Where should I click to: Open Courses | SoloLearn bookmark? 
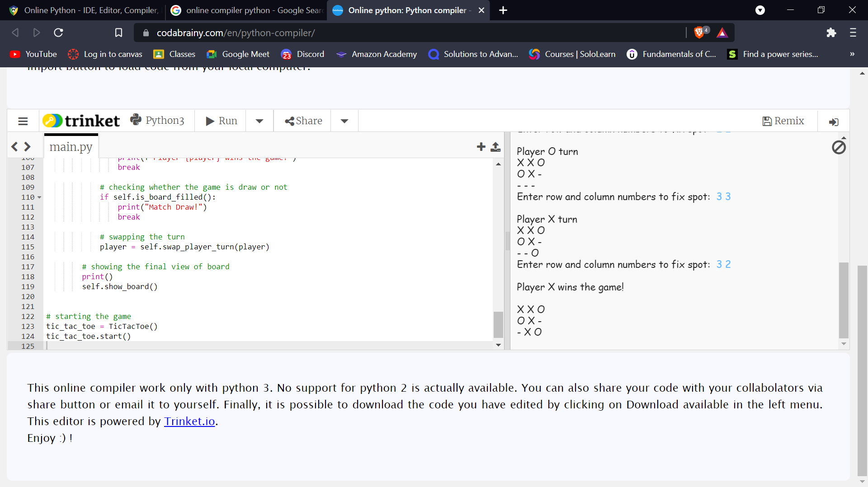572,54
